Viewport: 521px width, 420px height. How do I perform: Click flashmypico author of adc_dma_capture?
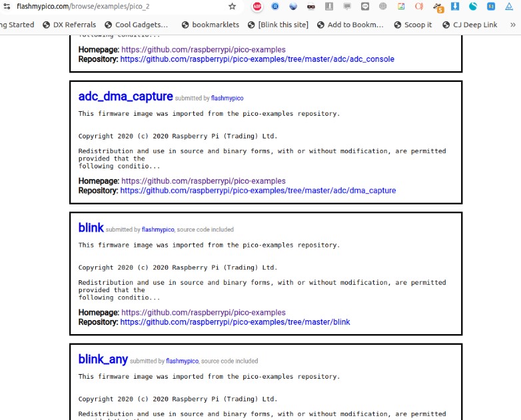pos(227,99)
